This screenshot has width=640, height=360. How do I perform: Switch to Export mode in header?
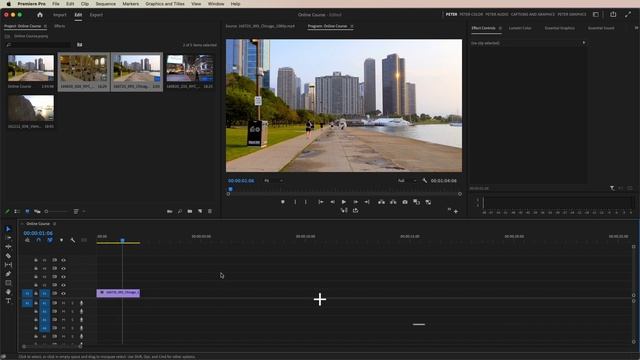[x=96, y=15]
